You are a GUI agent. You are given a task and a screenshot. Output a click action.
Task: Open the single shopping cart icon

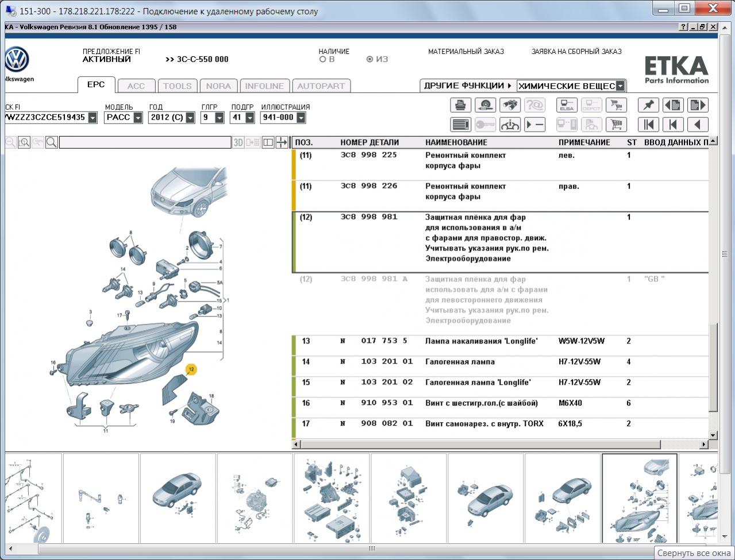(x=616, y=124)
